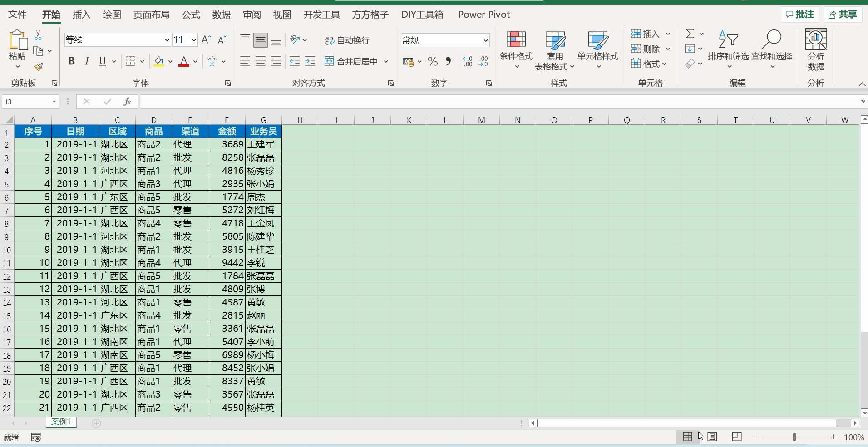Viewport: 868px width, 447px height.
Task: Open the font size dropdown
Action: (x=194, y=40)
